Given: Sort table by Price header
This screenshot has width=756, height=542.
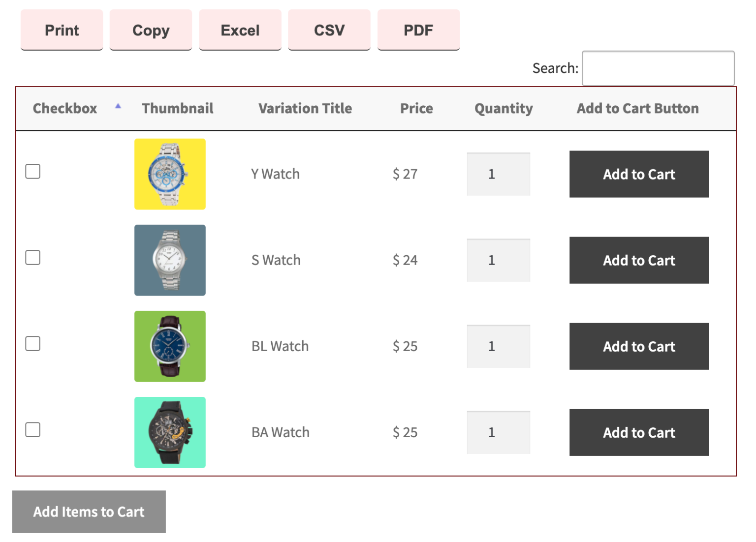Looking at the screenshot, I should 416,108.
